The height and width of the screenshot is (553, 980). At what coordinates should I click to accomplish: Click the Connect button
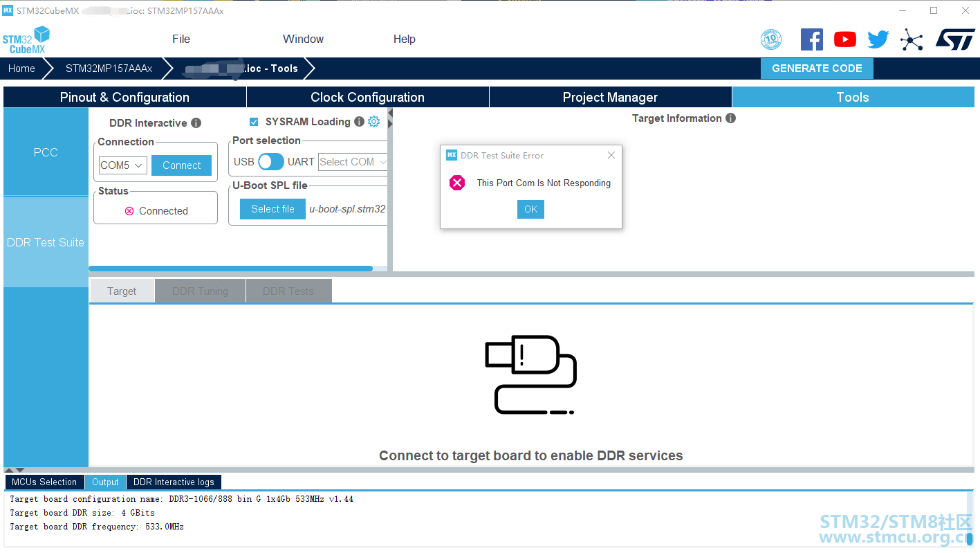click(x=182, y=165)
